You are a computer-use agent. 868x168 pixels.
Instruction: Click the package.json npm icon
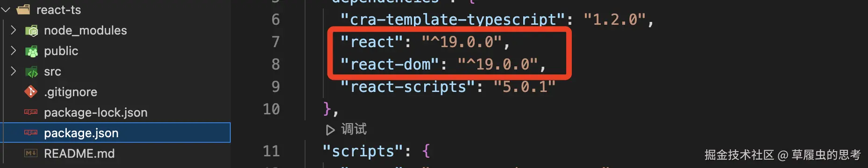click(x=31, y=133)
